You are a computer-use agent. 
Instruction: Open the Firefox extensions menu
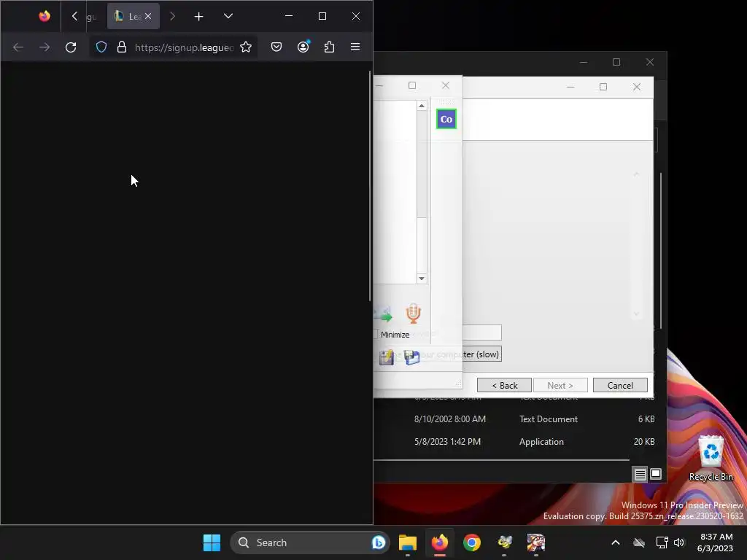pyautogui.click(x=329, y=47)
